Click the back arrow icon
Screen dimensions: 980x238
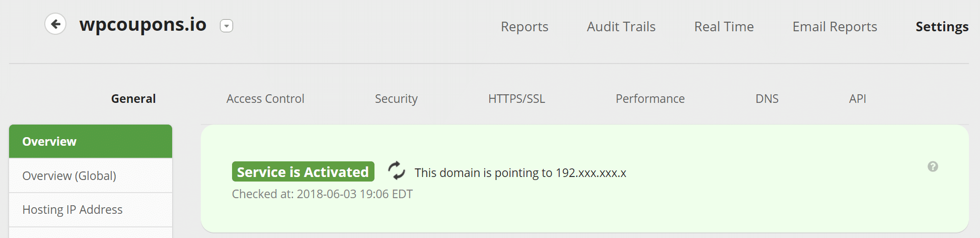pos(55,24)
